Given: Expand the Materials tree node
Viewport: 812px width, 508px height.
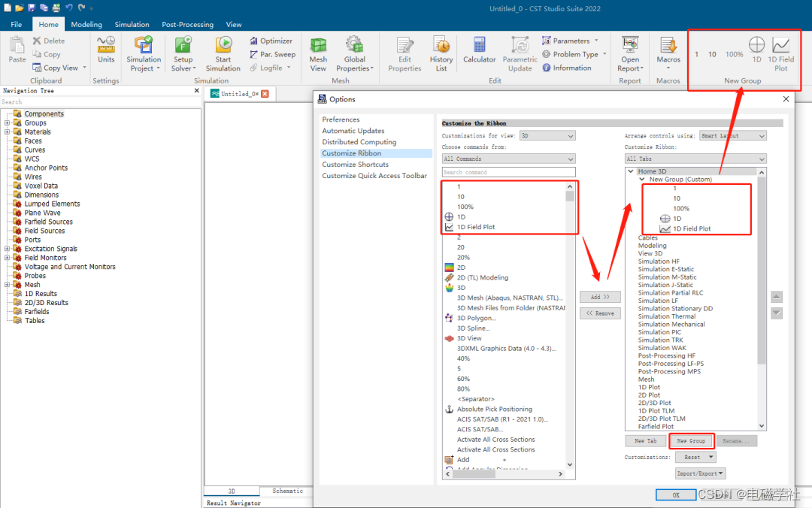Looking at the screenshot, I should [x=8, y=132].
